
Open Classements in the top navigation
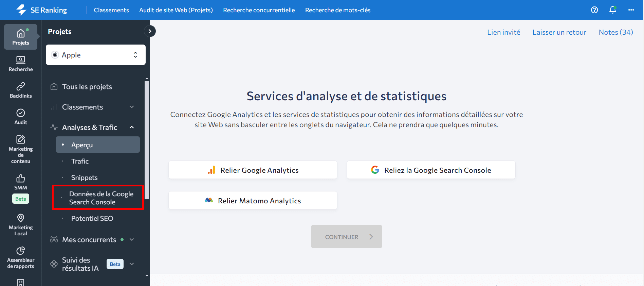tap(111, 10)
